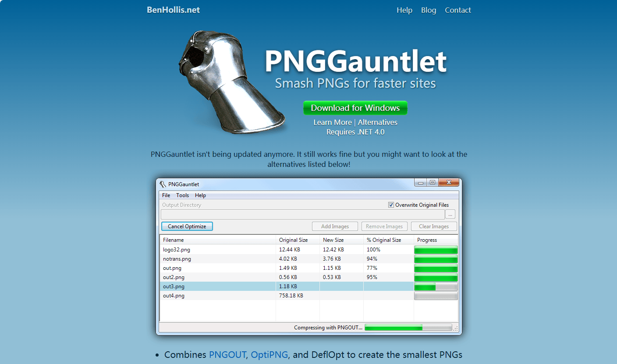Click the screenshot's maximize window button
This screenshot has width=617, height=364.
click(x=433, y=183)
